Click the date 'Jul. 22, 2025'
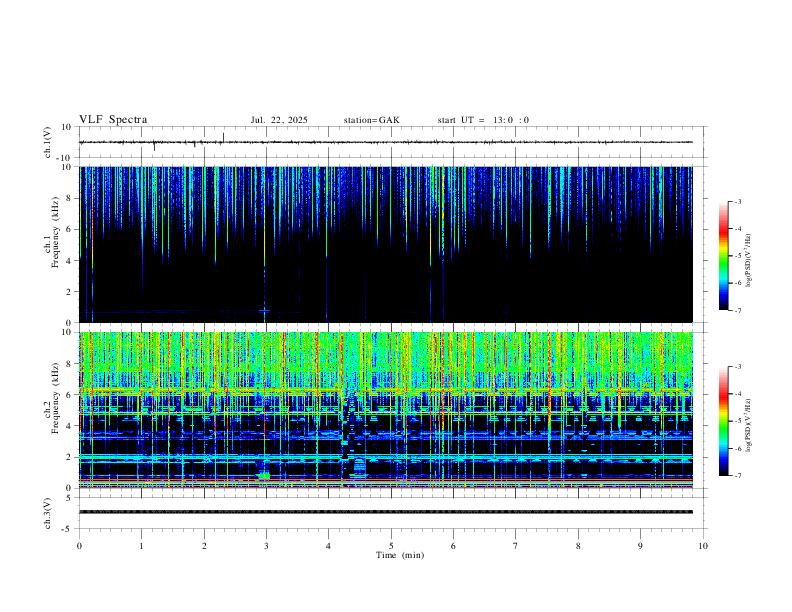The width and height of the screenshot is (792, 612). click(279, 120)
